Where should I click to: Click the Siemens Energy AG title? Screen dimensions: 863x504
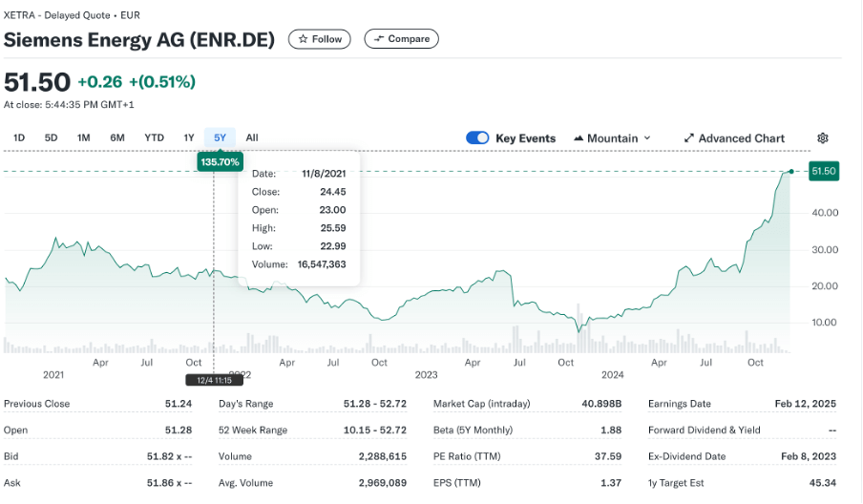coord(139,40)
